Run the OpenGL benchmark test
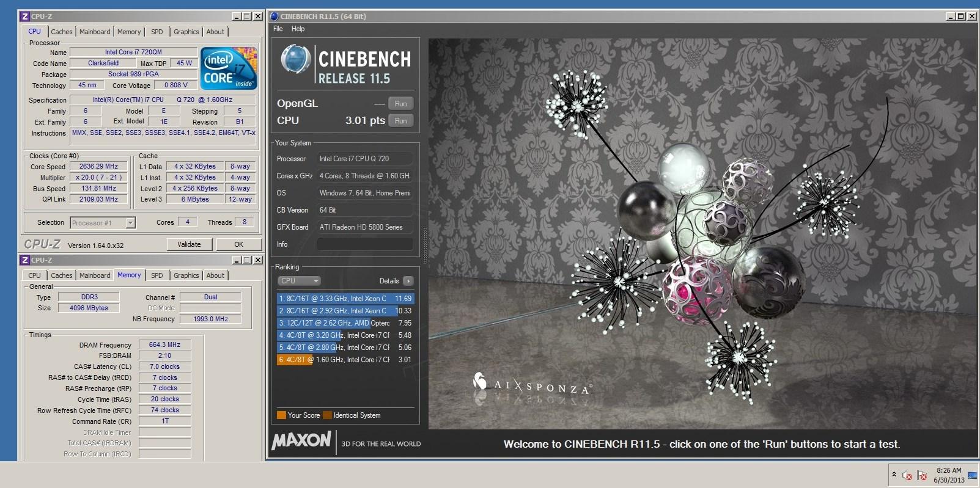 (401, 104)
